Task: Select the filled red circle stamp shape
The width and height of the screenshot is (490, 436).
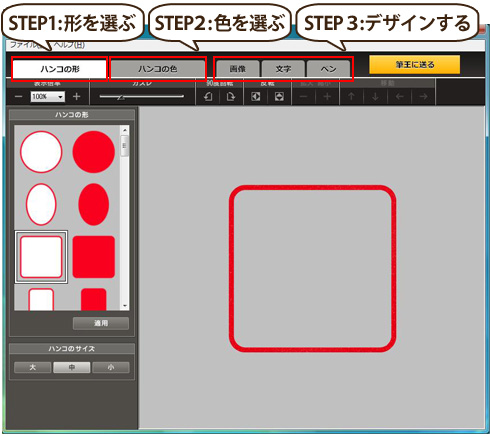Action: (94, 152)
